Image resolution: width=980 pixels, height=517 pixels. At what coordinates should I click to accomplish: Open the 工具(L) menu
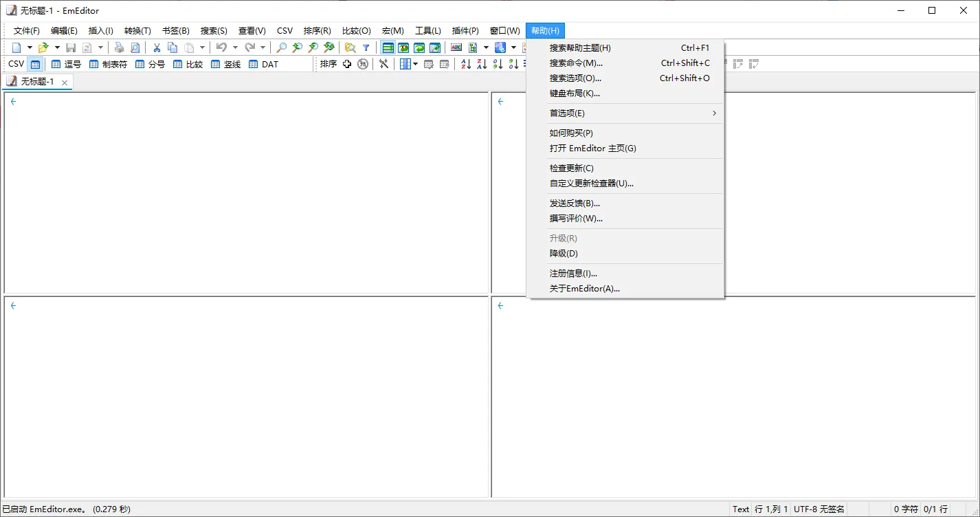click(x=427, y=30)
